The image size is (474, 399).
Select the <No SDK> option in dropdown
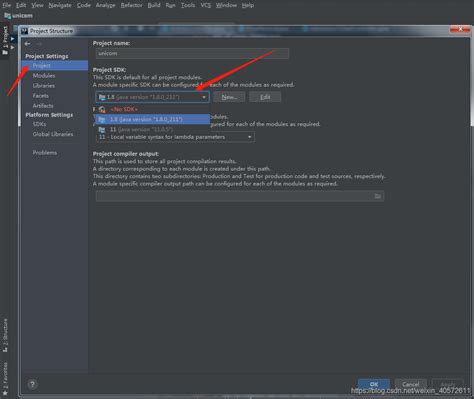click(153, 109)
